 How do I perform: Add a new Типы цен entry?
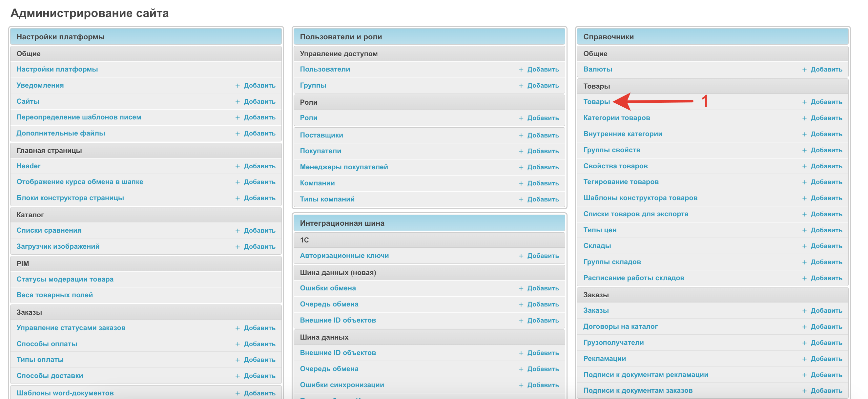point(826,230)
